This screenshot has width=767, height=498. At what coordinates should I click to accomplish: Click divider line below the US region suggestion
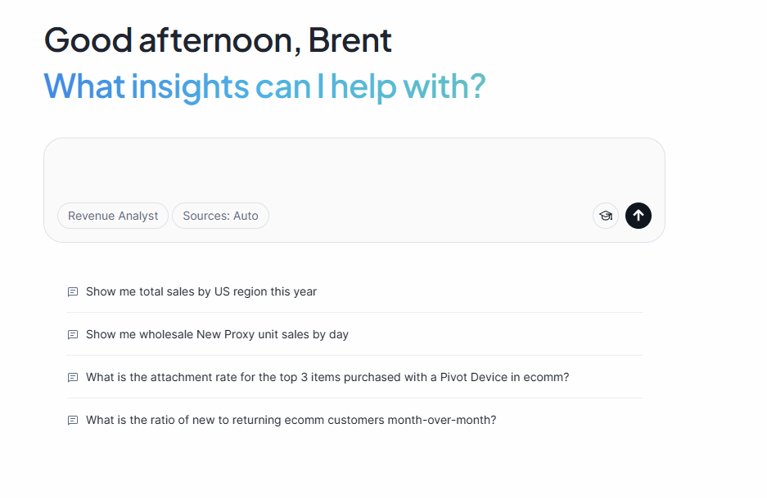(x=354, y=313)
